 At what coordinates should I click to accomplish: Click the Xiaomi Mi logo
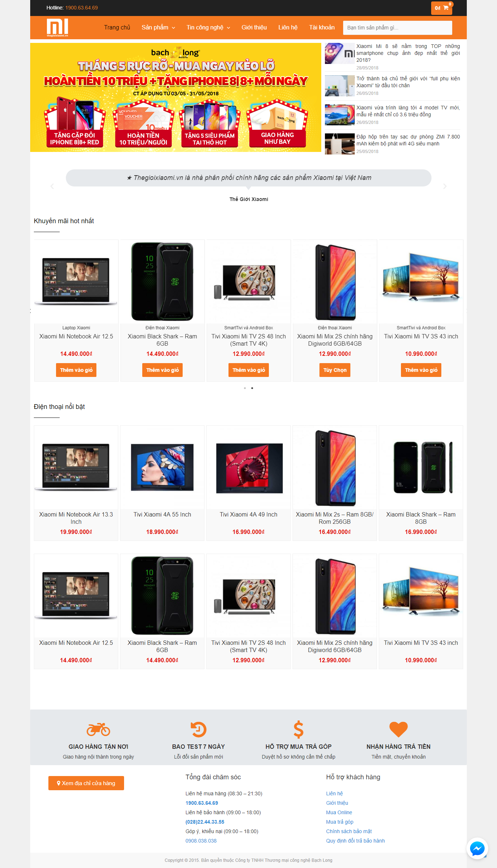[x=57, y=28]
